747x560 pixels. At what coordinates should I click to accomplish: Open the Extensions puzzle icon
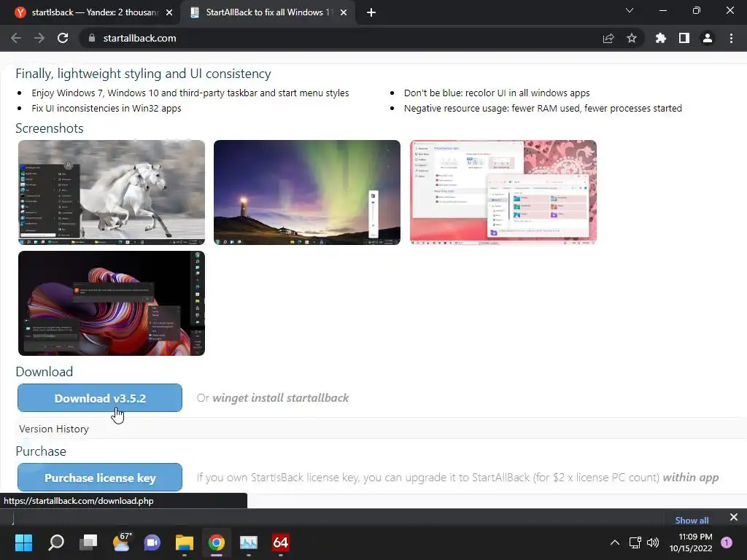pos(660,38)
